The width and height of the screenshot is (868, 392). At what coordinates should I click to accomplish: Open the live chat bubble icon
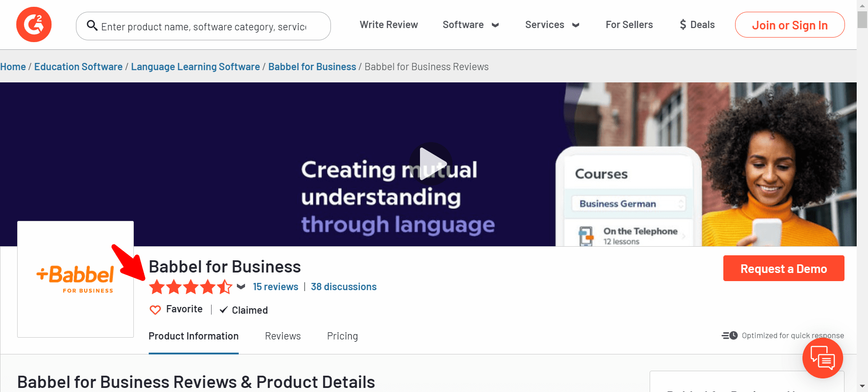pyautogui.click(x=822, y=358)
